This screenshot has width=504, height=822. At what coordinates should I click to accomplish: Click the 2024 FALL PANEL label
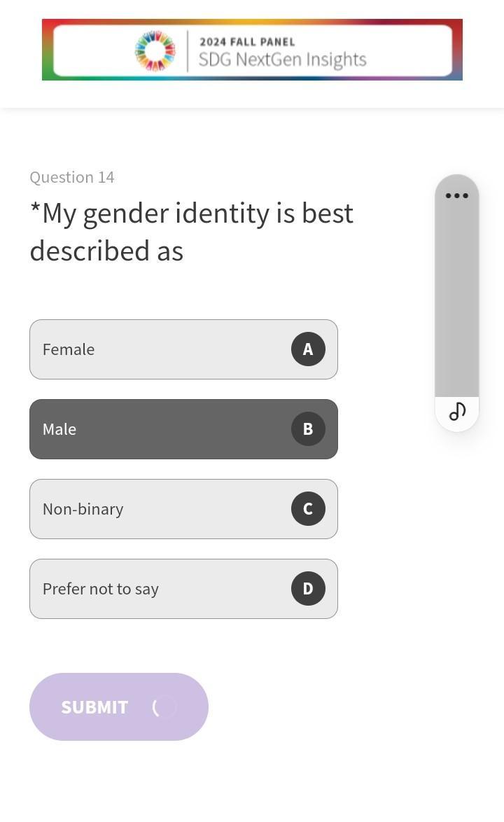tap(247, 42)
